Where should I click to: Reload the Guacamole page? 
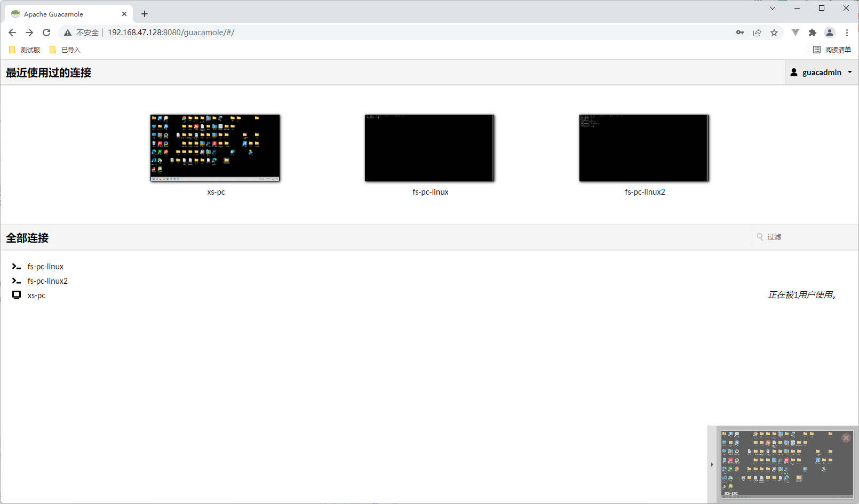click(46, 33)
